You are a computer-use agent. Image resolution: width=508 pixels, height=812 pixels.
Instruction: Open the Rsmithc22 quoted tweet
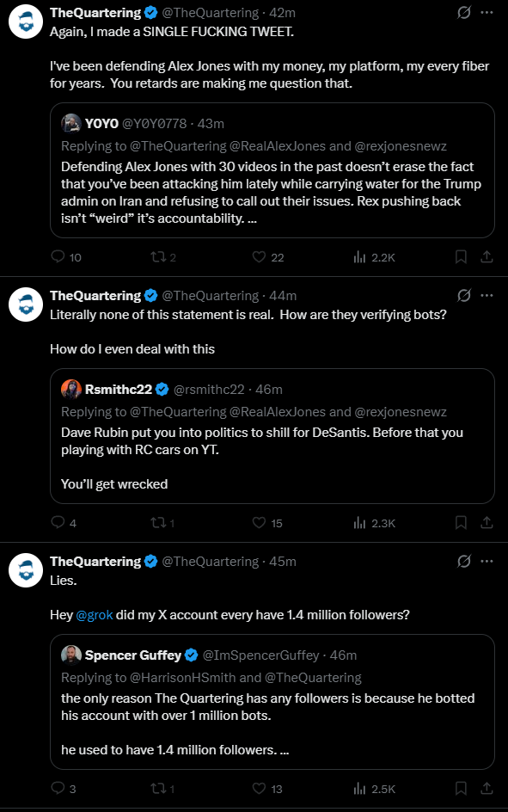pos(272,436)
